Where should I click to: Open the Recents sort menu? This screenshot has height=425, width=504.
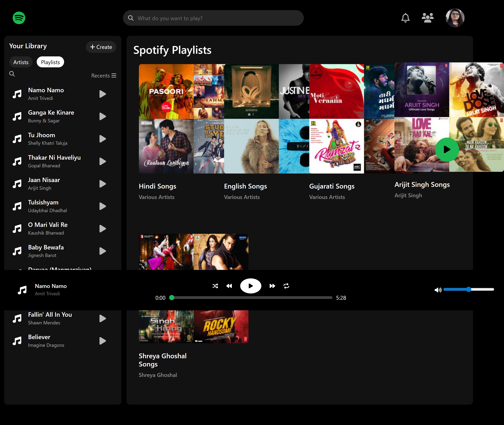click(x=104, y=76)
